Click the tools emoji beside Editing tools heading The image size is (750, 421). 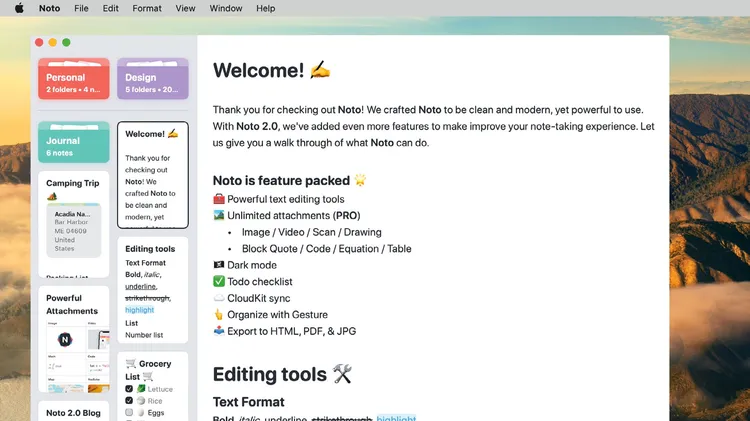coord(342,374)
